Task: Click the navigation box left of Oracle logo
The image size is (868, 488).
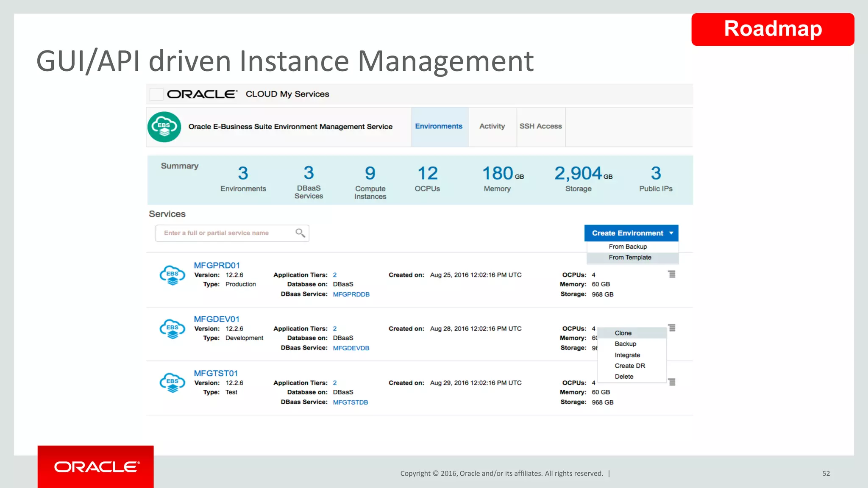Action: tap(156, 94)
